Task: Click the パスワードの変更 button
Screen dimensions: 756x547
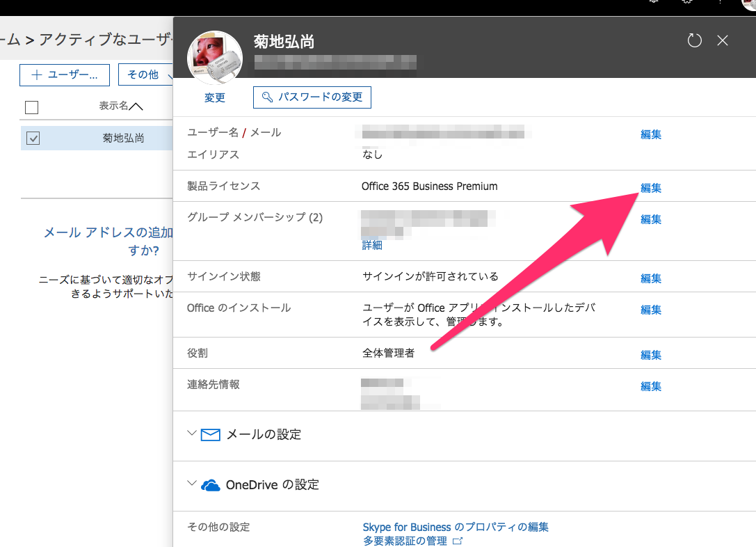Action: point(312,97)
